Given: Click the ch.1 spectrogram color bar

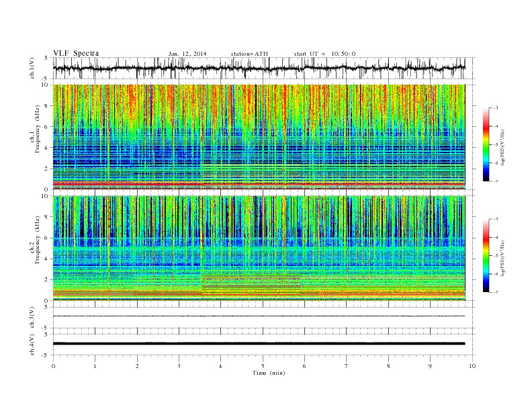Looking at the screenshot, I should (486, 144).
